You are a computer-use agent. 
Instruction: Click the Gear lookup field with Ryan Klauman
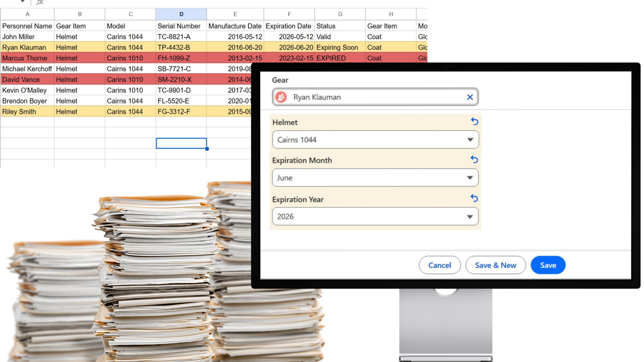(374, 97)
